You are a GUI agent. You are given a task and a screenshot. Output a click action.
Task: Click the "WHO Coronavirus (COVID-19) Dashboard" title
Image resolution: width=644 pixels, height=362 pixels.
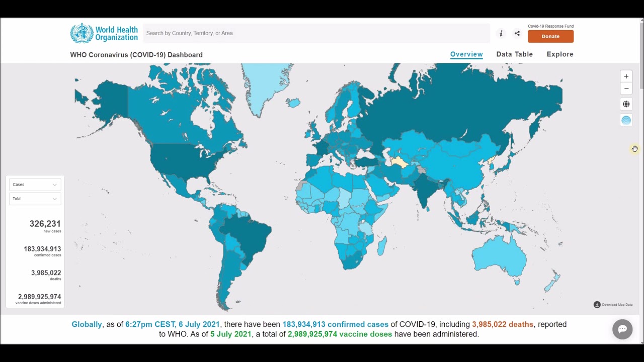pyautogui.click(x=136, y=55)
